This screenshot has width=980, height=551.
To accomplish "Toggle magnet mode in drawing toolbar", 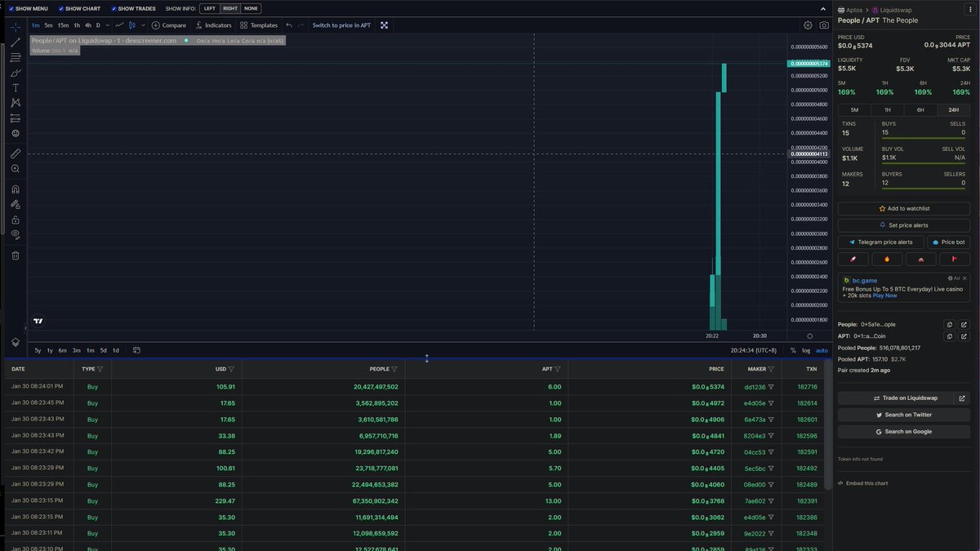I will coord(16,189).
